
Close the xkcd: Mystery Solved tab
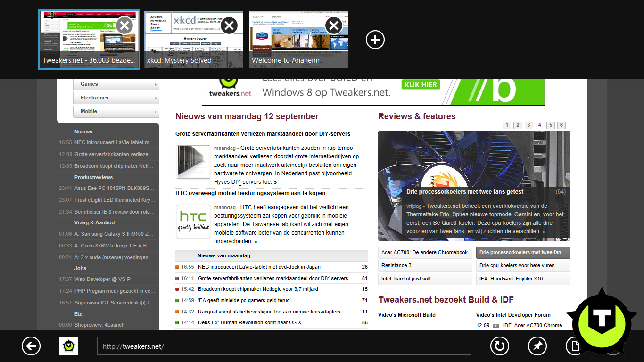229,25
